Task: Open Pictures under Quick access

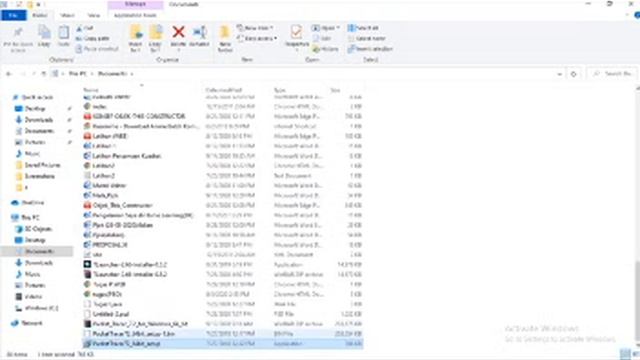Action: (x=35, y=142)
